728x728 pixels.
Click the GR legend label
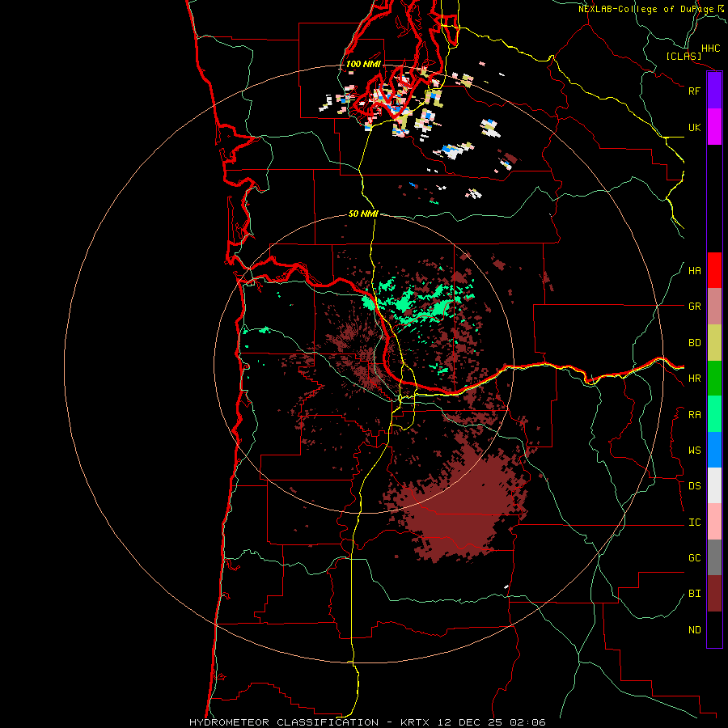(x=695, y=307)
